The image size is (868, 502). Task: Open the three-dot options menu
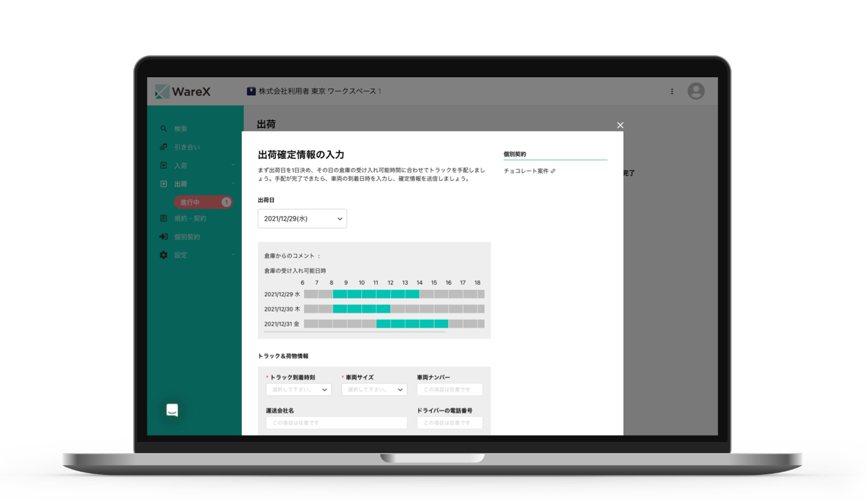pyautogui.click(x=672, y=91)
